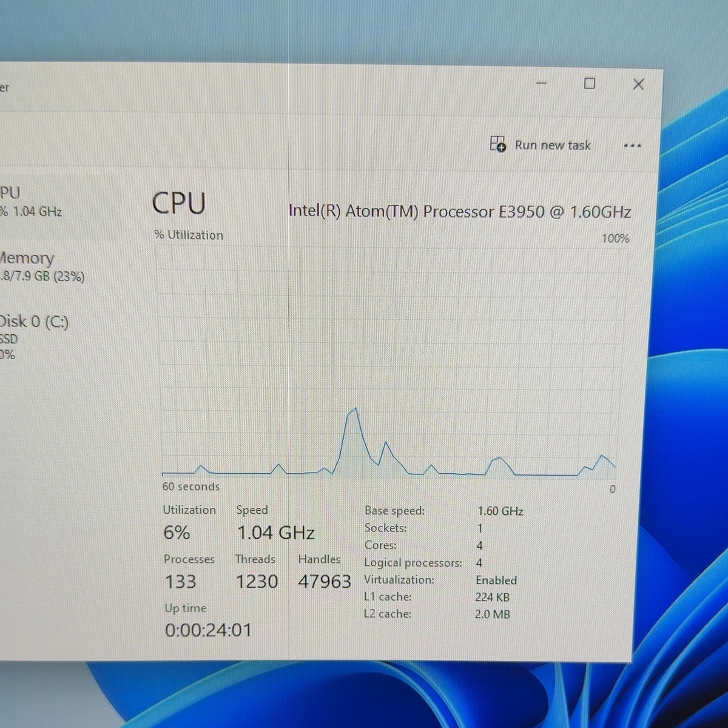Click the 60 seconds graph label
The height and width of the screenshot is (728, 728).
coord(191,487)
